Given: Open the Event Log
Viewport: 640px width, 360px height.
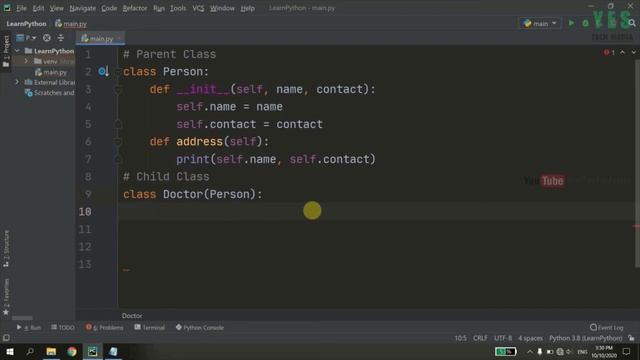Looking at the screenshot, I should pos(607,327).
